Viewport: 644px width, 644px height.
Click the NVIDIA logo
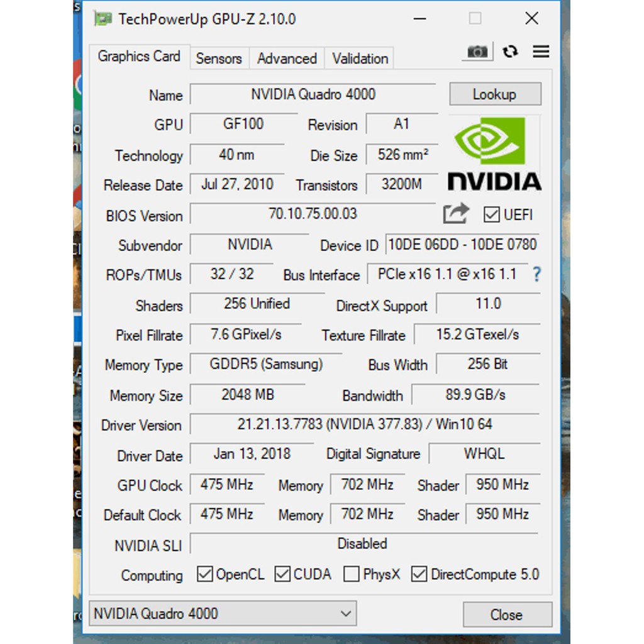coord(494,154)
